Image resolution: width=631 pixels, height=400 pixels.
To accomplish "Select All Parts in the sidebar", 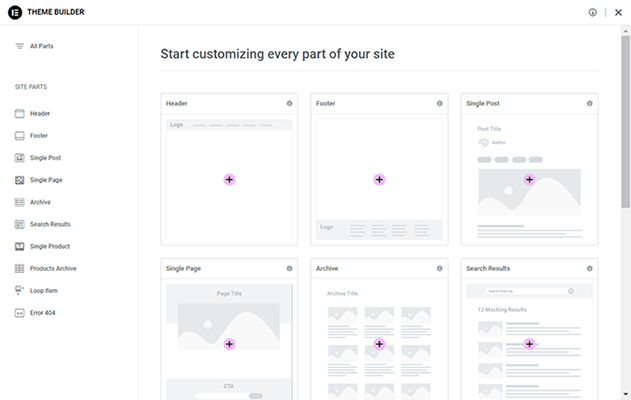I will (43, 46).
